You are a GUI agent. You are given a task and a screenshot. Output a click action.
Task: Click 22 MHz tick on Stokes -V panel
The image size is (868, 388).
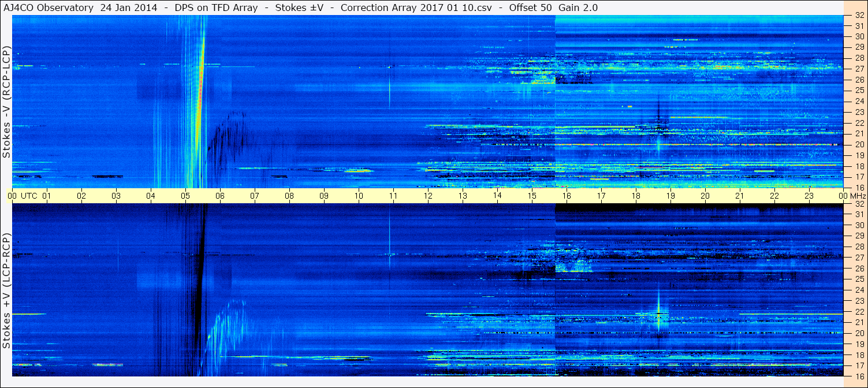coord(859,123)
